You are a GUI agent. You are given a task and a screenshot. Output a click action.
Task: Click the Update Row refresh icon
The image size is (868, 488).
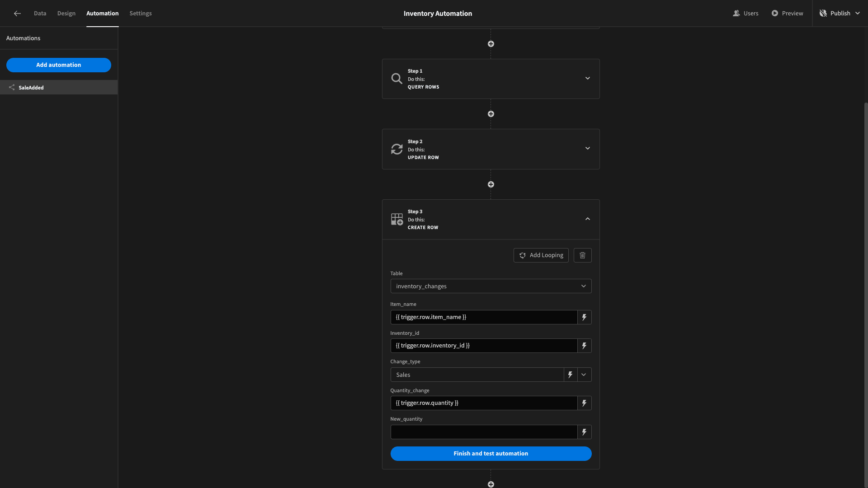pyautogui.click(x=396, y=149)
